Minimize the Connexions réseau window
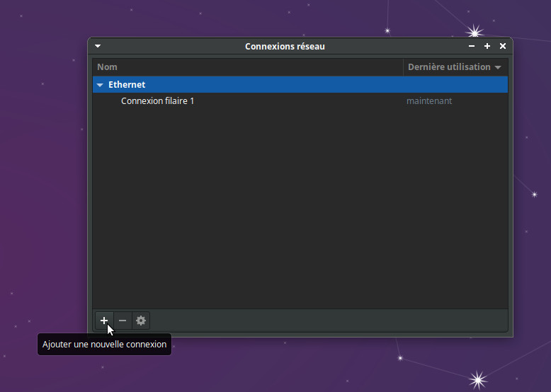The image size is (551, 392). point(472,46)
